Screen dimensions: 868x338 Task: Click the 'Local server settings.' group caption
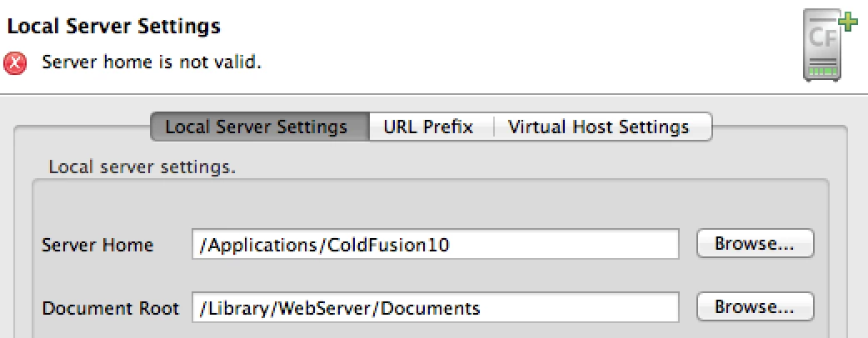142,167
